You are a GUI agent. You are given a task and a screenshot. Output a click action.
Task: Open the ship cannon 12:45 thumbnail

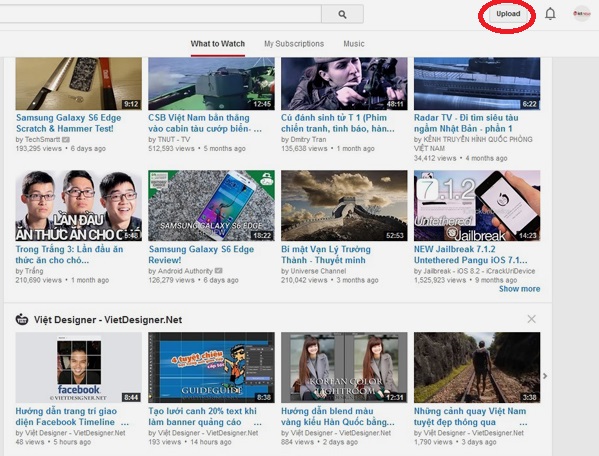(x=211, y=84)
